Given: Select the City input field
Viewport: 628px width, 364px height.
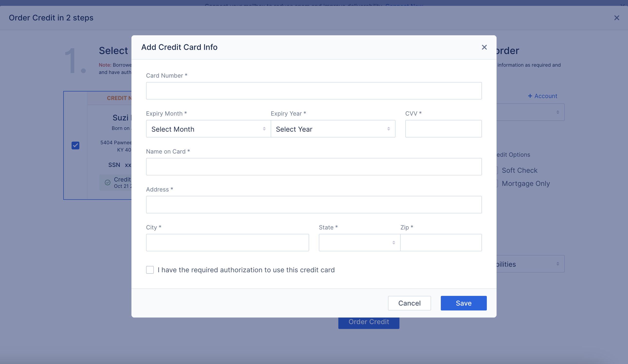Looking at the screenshot, I should [x=227, y=242].
